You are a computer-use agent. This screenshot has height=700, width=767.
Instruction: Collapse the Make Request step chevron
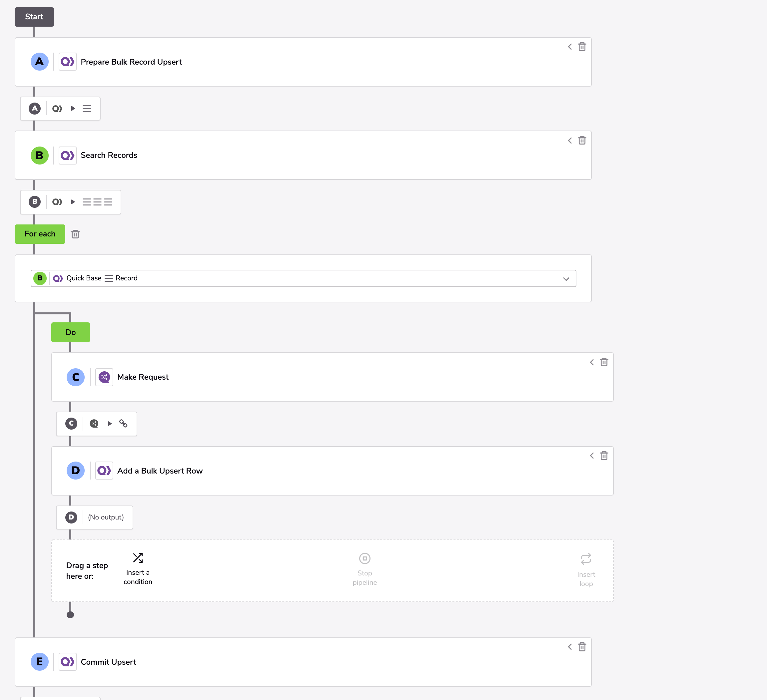tap(592, 362)
